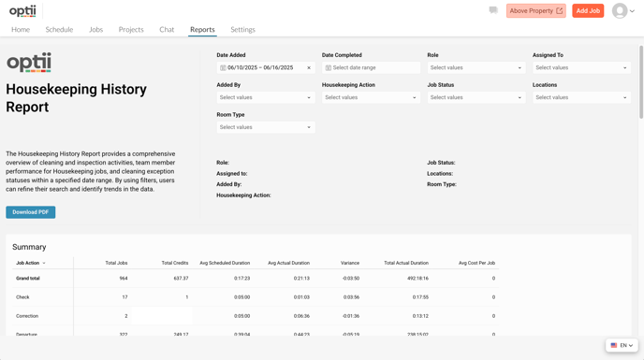Click the Summary section heading
The width and height of the screenshot is (644, 360).
tap(29, 247)
